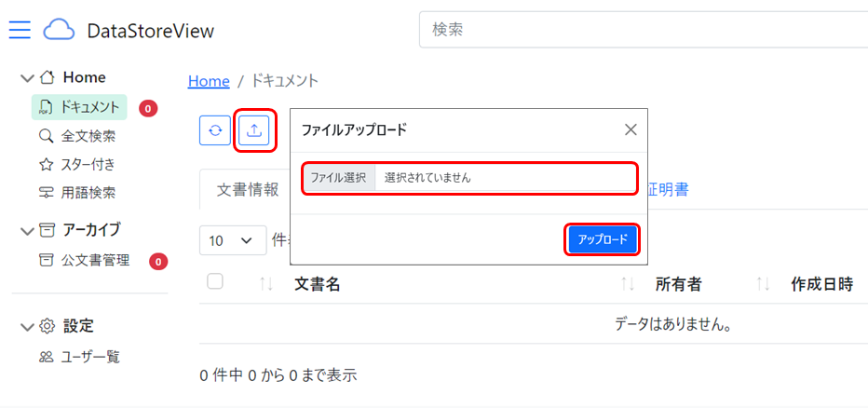Open 全文検索 from the sidebar

pos(88,136)
